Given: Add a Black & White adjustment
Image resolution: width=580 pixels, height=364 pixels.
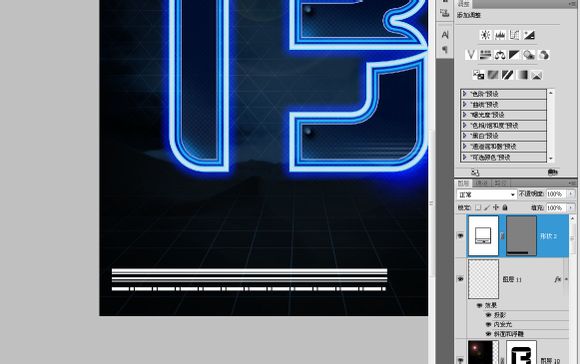Looking at the screenshot, I should tap(515, 55).
